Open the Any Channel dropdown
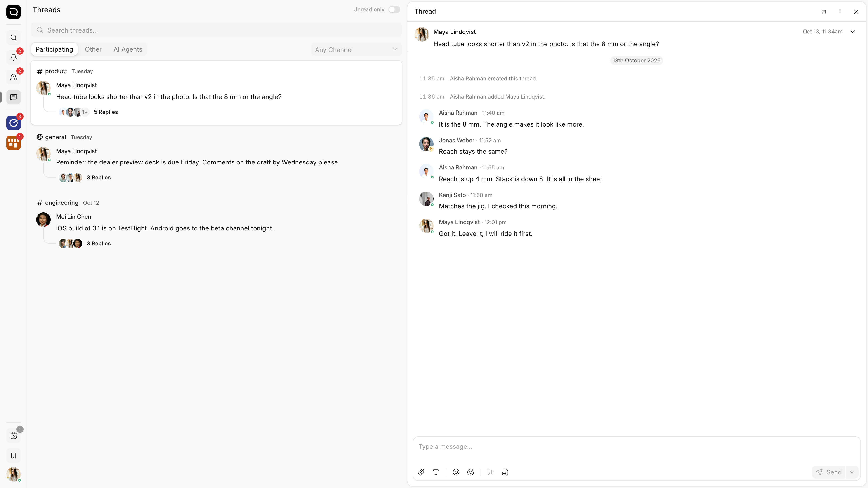 [x=356, y=49]
